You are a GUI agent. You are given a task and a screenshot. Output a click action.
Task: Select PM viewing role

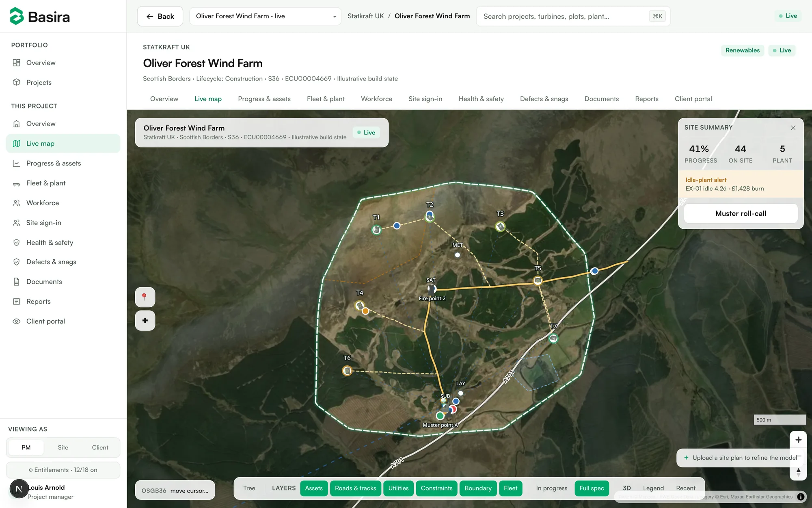click(26, 447)
